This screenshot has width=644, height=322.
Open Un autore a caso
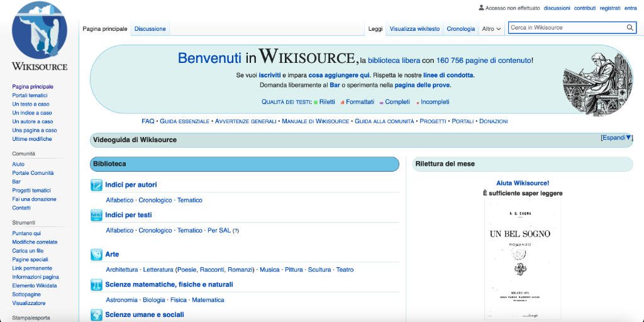click(x=33, y=121)
